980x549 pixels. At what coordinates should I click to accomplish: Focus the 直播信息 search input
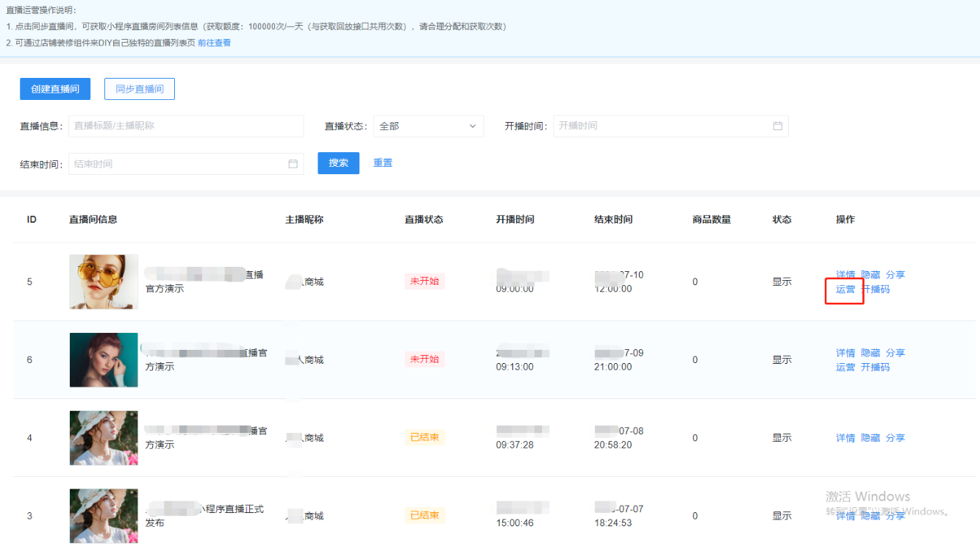[185, 126]
